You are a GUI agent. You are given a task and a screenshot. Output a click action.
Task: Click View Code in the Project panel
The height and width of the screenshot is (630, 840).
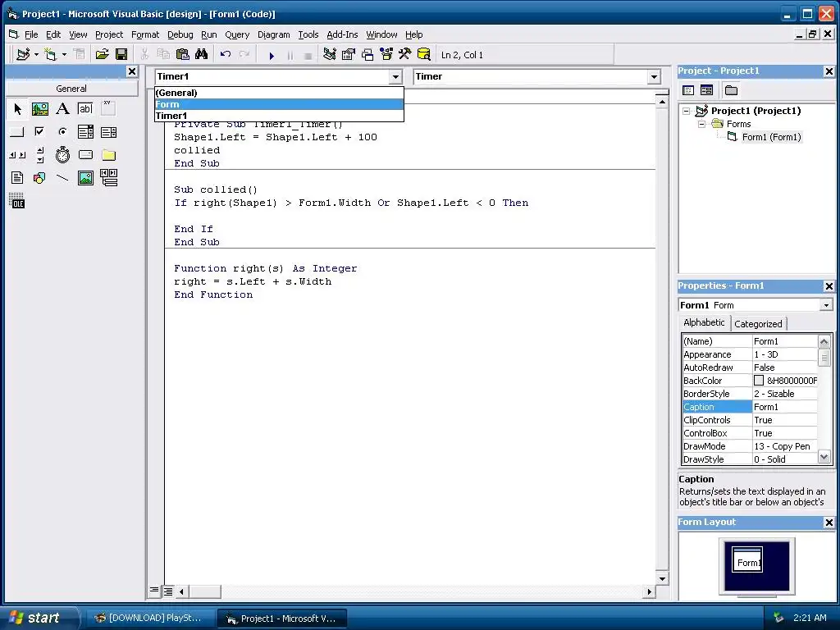(x=688, y=90)
